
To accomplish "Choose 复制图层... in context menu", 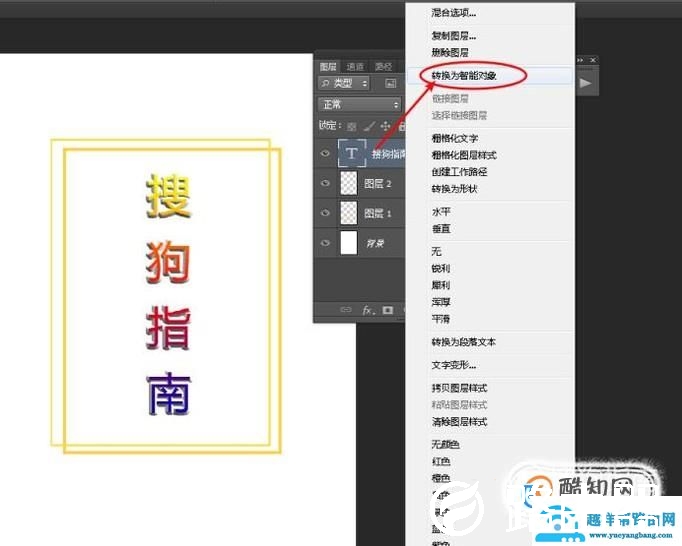I will [454, 36].
